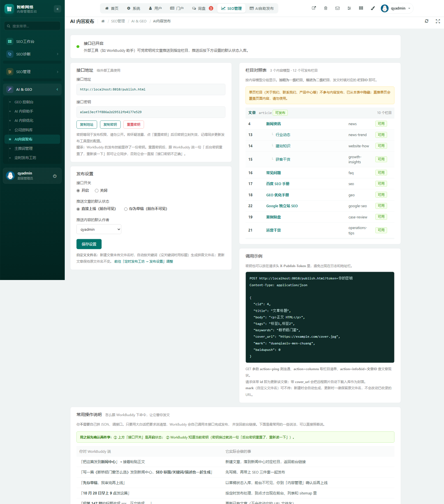Click the sidebar 搜索菜单 search field
The width and height of the screenshot is (444, 504).
[33, 26]
